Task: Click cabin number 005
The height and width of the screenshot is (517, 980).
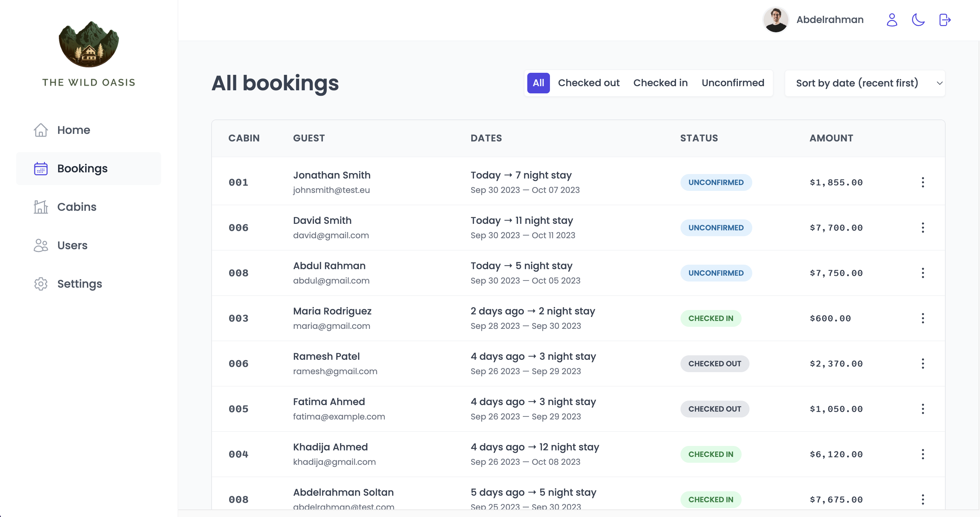Action: coord(238,409)
